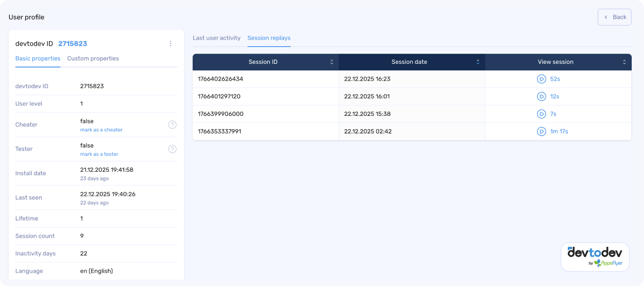644x286 pixels.
Task: Select the Basic properties tab
Action: click(38, 58)
